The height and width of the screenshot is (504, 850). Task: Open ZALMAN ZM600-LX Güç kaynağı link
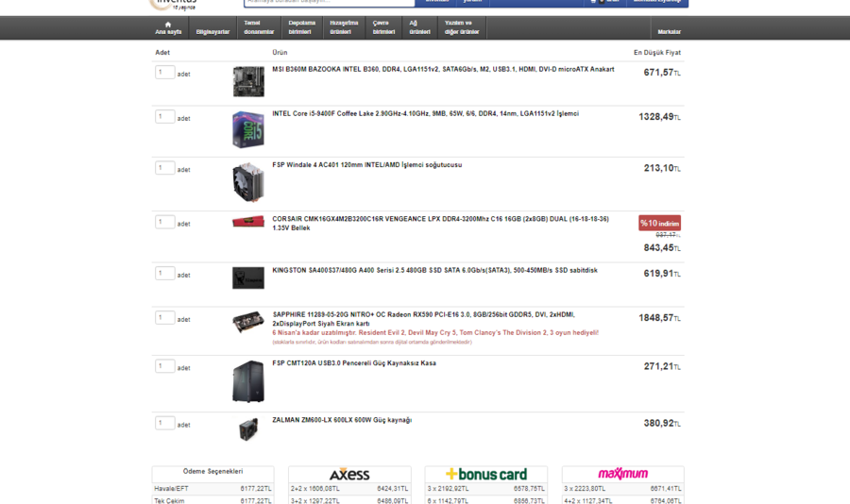click(342, 420)
